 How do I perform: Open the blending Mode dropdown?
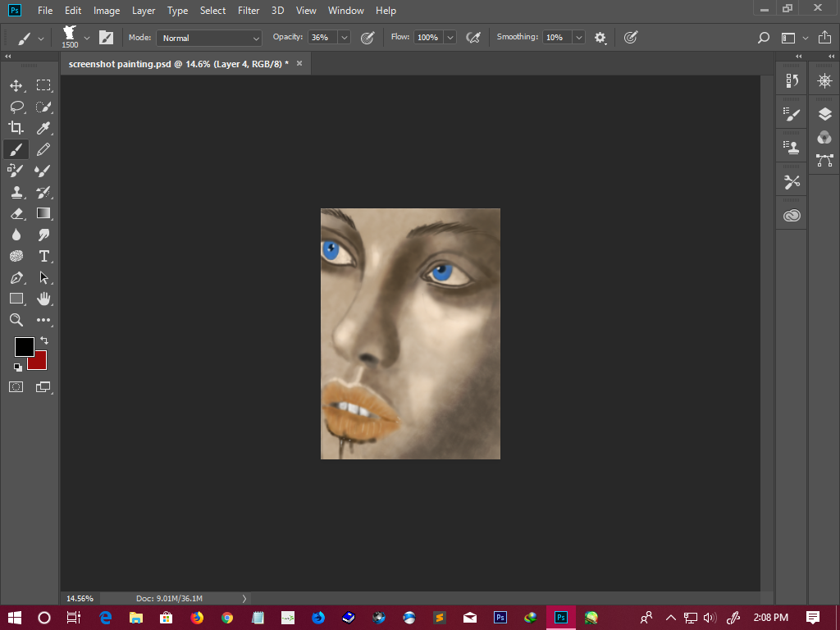point(209,38)
